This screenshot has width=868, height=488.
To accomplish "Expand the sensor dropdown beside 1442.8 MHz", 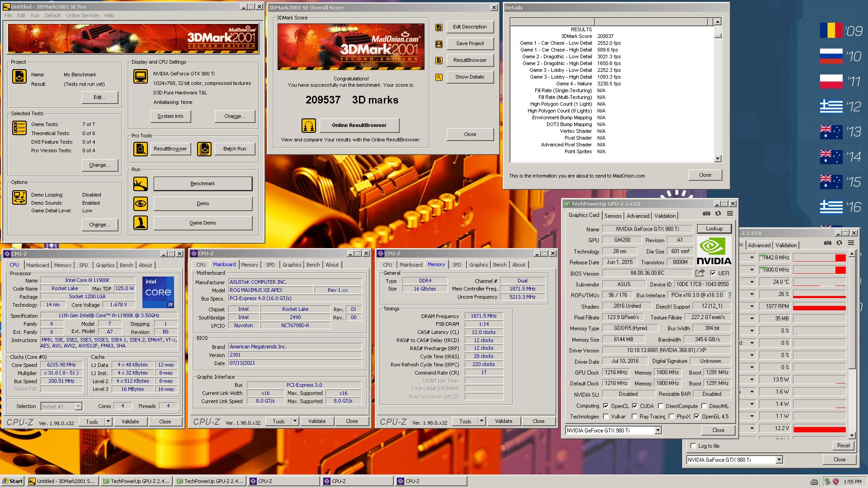I will pos(752,258).
